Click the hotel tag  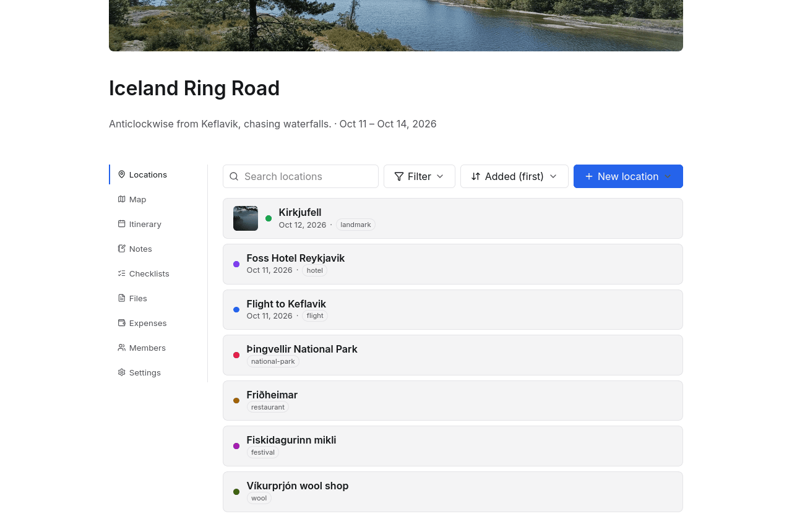(315, 270)
